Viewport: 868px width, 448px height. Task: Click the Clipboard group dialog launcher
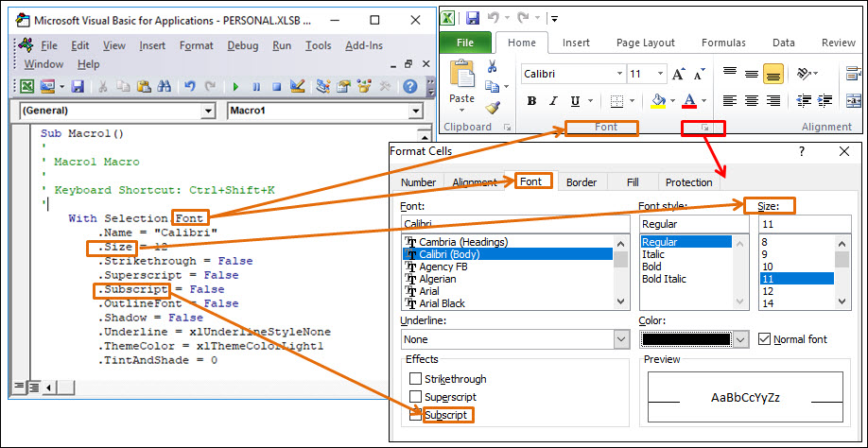(507, 128)
